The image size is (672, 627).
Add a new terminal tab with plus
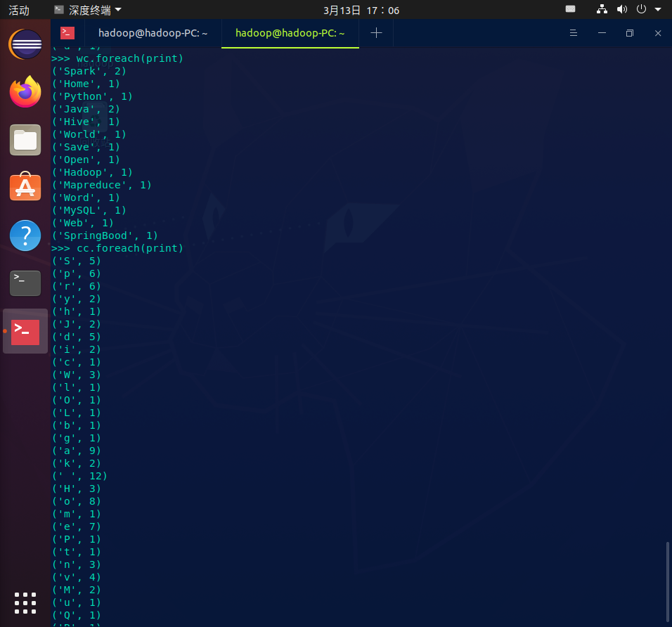(376, 33)
